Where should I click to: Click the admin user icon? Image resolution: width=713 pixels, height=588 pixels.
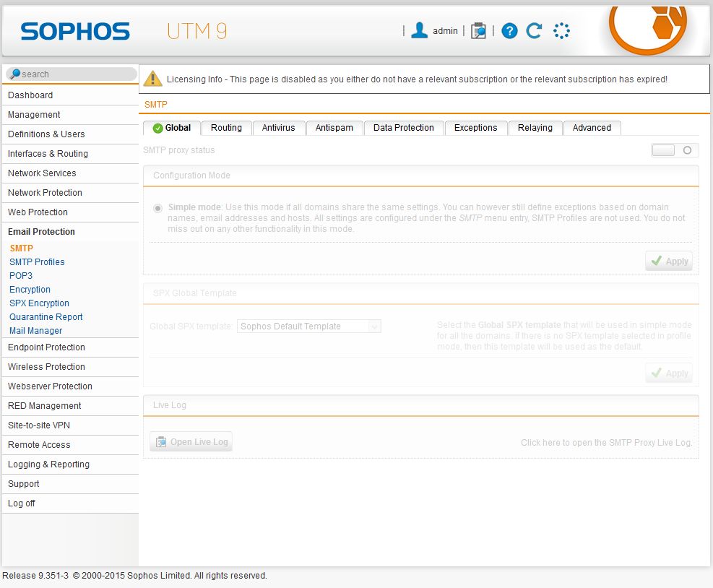click(x=419, y=30)
